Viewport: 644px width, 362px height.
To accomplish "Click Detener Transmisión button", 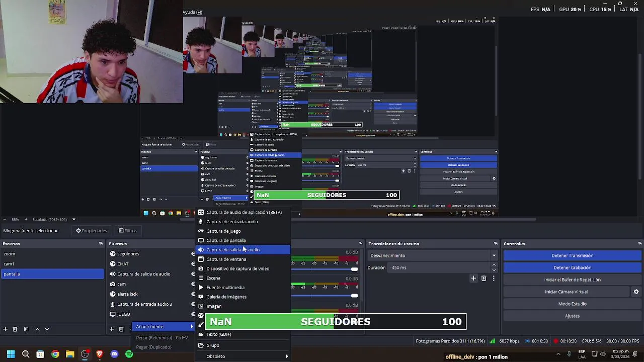I will (x=572, y=255).
